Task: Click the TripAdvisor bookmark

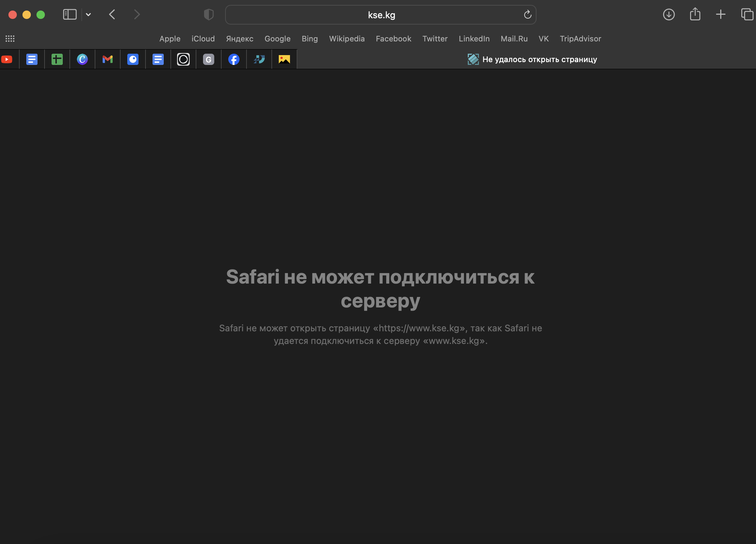Action: point(580,39)
